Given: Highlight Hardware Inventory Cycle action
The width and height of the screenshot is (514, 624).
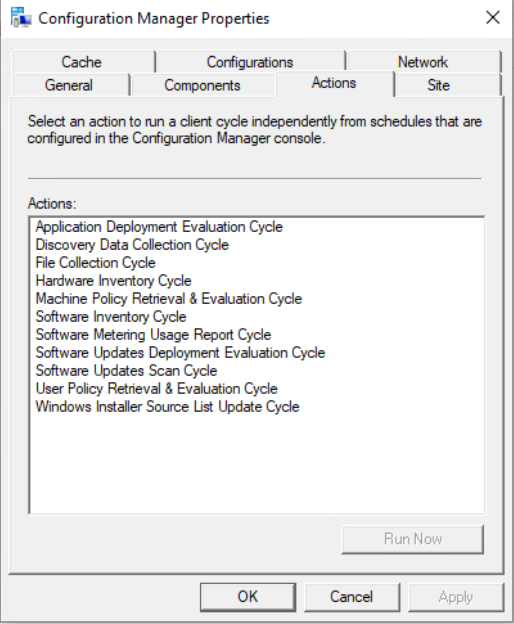Looking at the screenshot, I should point(113,281).
